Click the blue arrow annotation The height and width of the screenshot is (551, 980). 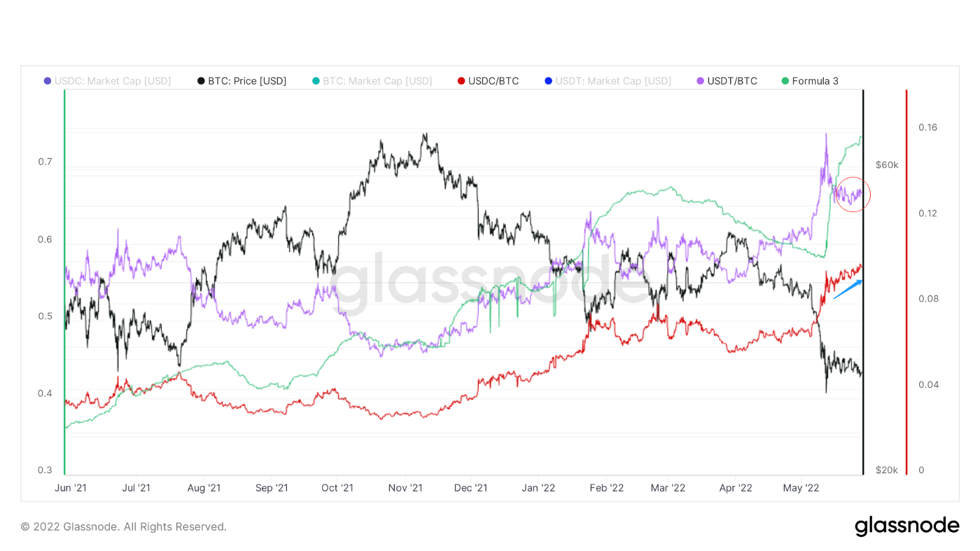[848, 289]
